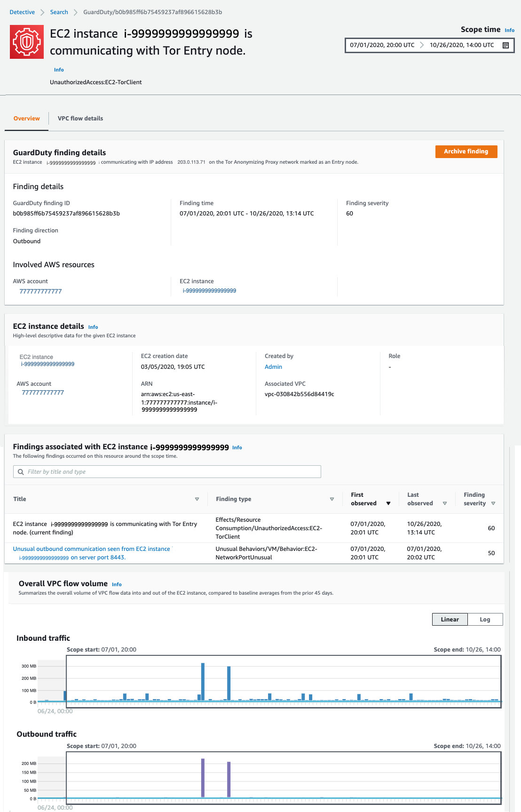521x812 pixels.
Task: Click the Archive finding button
Action: tap(466, 151)
